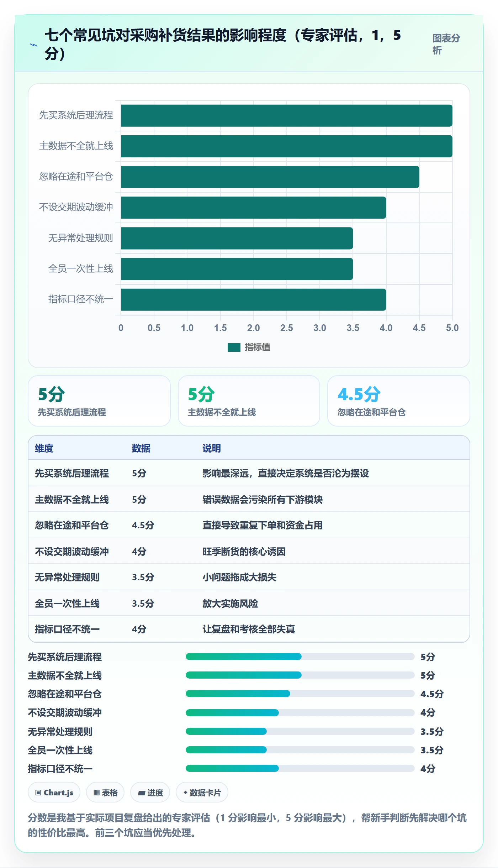Click the 忽略在途和平台仓 chart bar

point(270,177)
